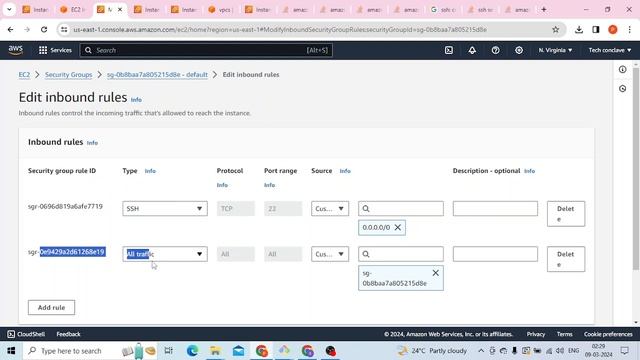Click the browser address bar URL
This screenshot has height=360, width=640.
click(280, 29)
